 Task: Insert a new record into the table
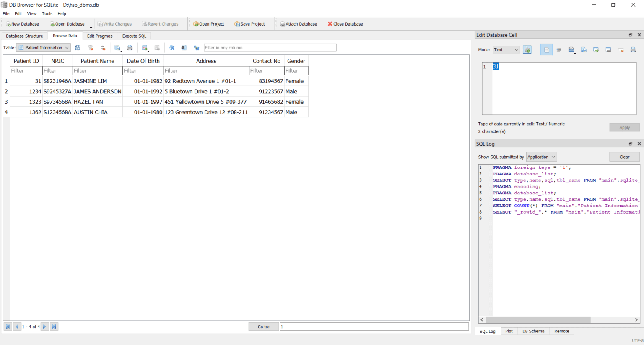tap(144, 47)
